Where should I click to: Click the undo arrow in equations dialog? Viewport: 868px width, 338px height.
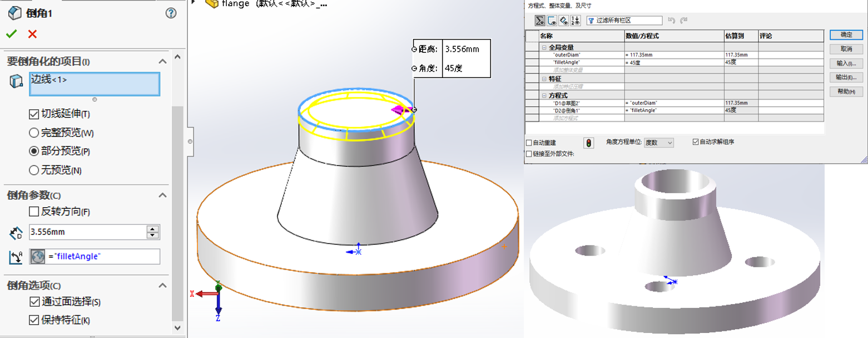(x=671, y=21)
